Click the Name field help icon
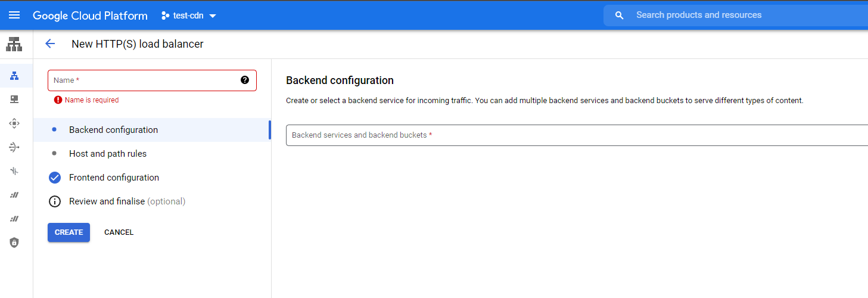This screenshot has width=868, height=298. coord(245,80)
